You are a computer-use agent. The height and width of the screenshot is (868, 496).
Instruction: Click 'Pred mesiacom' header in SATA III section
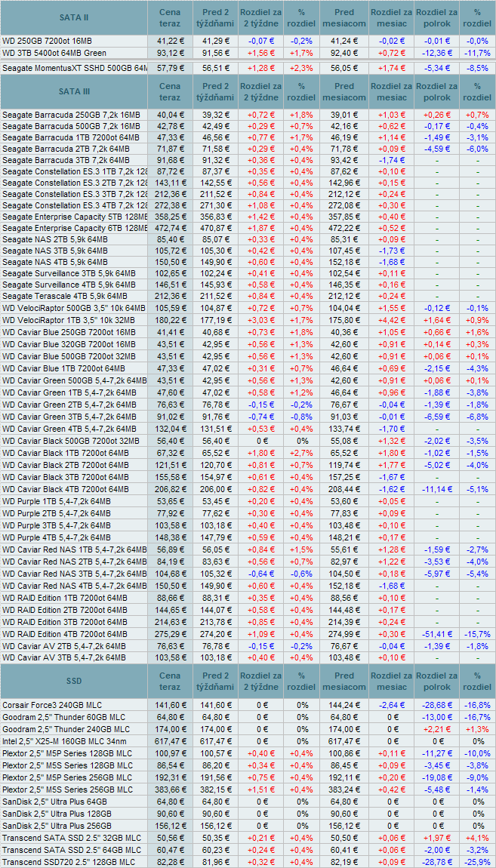coord(344,92)
